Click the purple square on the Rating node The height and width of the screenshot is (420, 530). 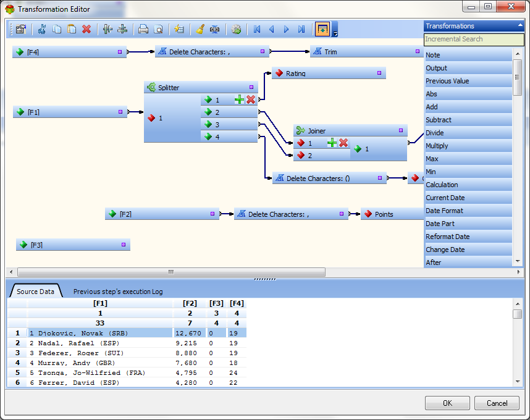pos(379,73)
